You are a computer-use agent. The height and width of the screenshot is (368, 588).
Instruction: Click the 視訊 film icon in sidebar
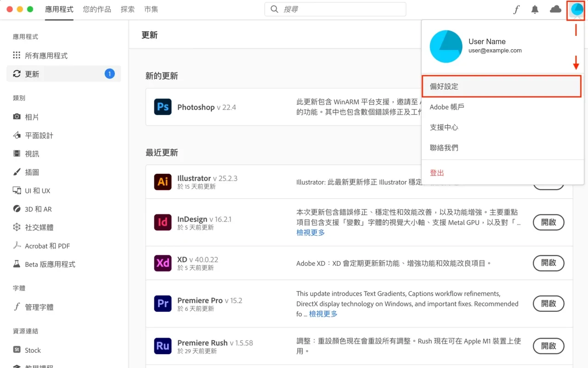(17, 154)
